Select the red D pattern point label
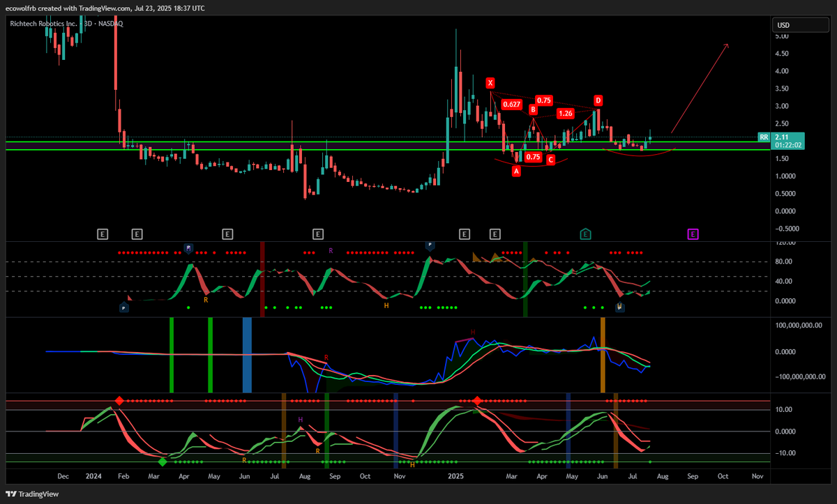 tap(598, 100)
